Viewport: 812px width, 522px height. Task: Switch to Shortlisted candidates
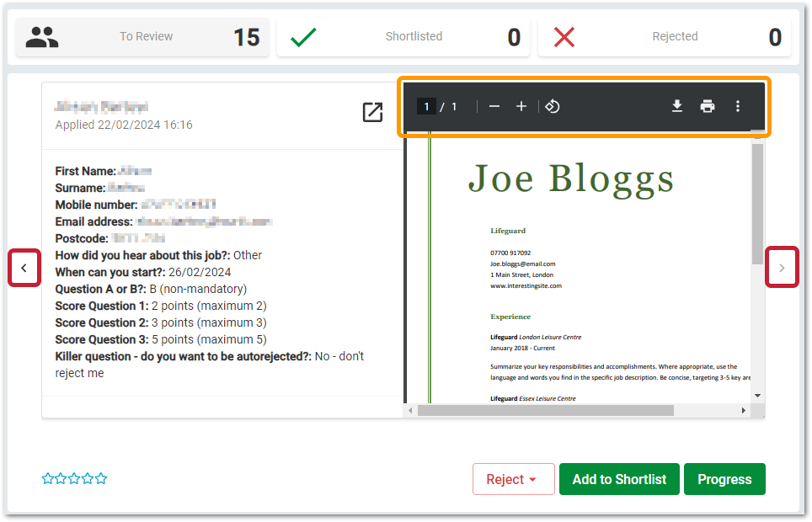coord(403,37)
